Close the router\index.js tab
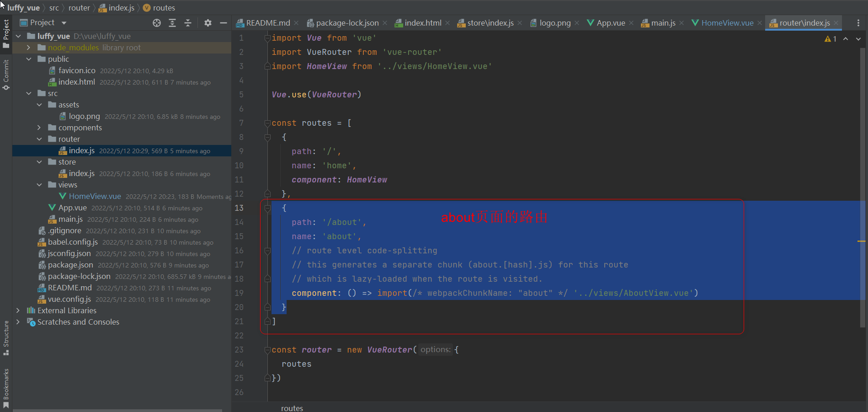The height and width of the screenshot is (412, 868). (x=836, y=23)
